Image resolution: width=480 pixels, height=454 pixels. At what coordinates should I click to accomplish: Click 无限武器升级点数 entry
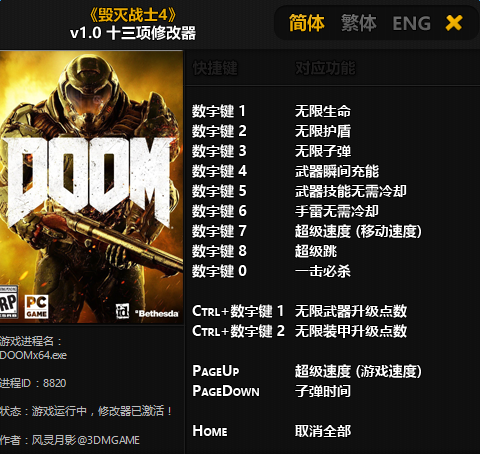[351, 311]
